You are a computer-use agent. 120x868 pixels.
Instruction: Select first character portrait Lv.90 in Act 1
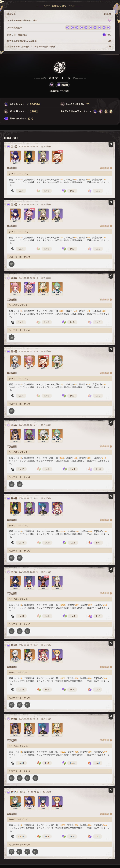pyautogui.click(x=15, y=156)
